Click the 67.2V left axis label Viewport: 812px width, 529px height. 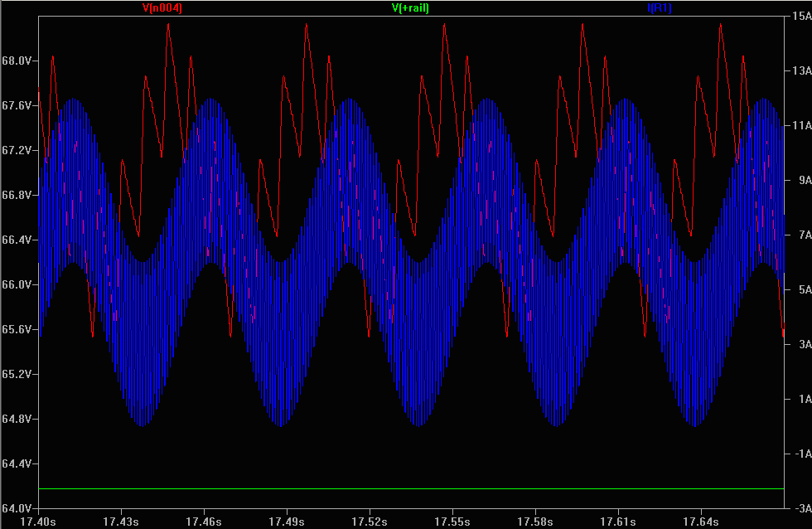coord(17,150)
